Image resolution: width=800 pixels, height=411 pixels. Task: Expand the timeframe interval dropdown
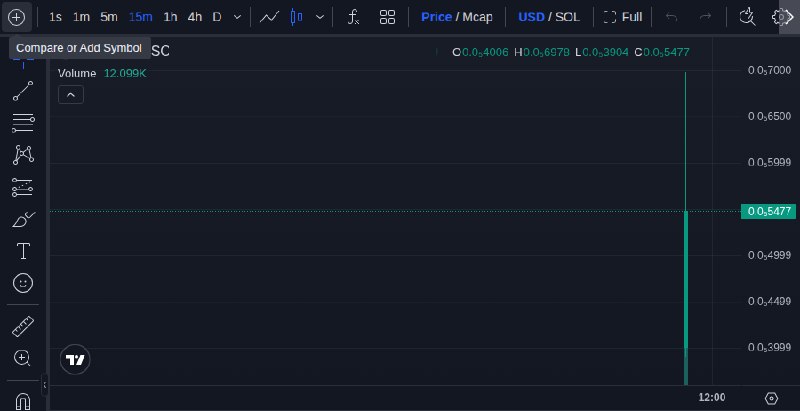pos(237,17)
